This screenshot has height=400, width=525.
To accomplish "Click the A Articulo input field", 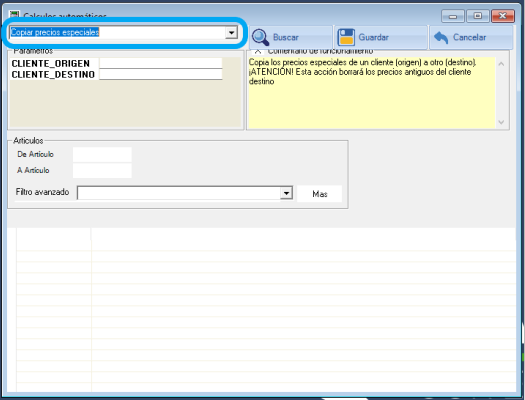I will click(x=102, y=170).
